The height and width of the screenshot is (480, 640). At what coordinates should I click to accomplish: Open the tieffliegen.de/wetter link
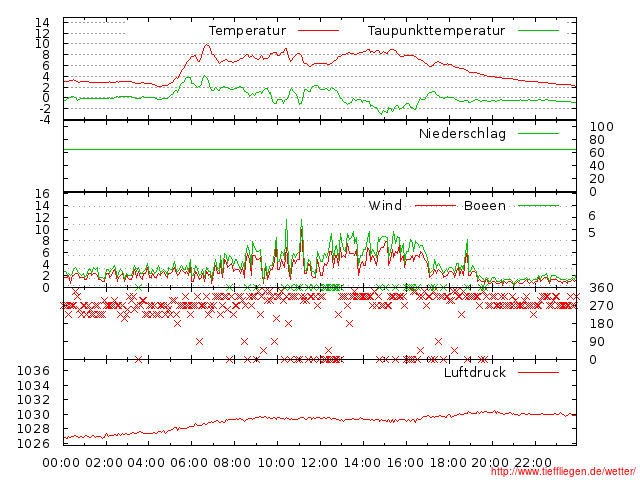(563, 472)
